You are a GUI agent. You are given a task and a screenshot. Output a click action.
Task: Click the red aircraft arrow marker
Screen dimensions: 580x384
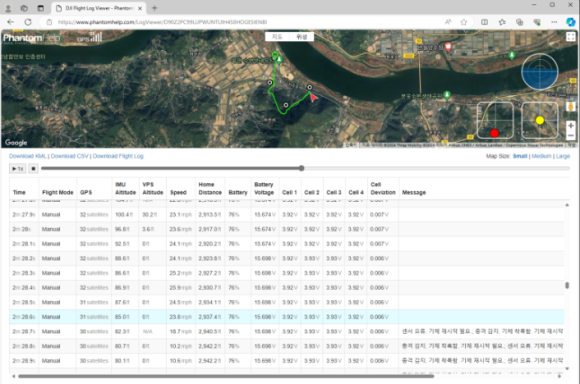(314, 98)
